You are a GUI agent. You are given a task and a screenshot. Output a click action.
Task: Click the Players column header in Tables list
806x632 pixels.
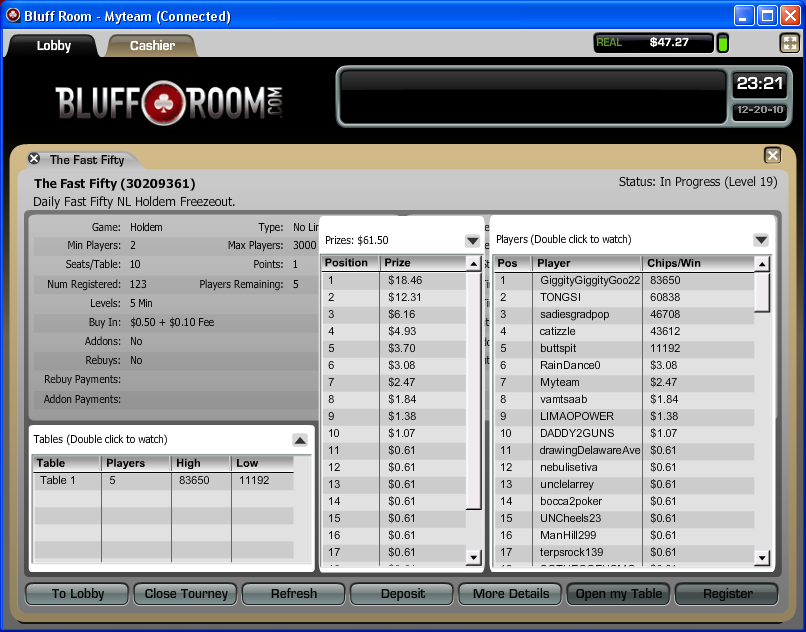136,463
